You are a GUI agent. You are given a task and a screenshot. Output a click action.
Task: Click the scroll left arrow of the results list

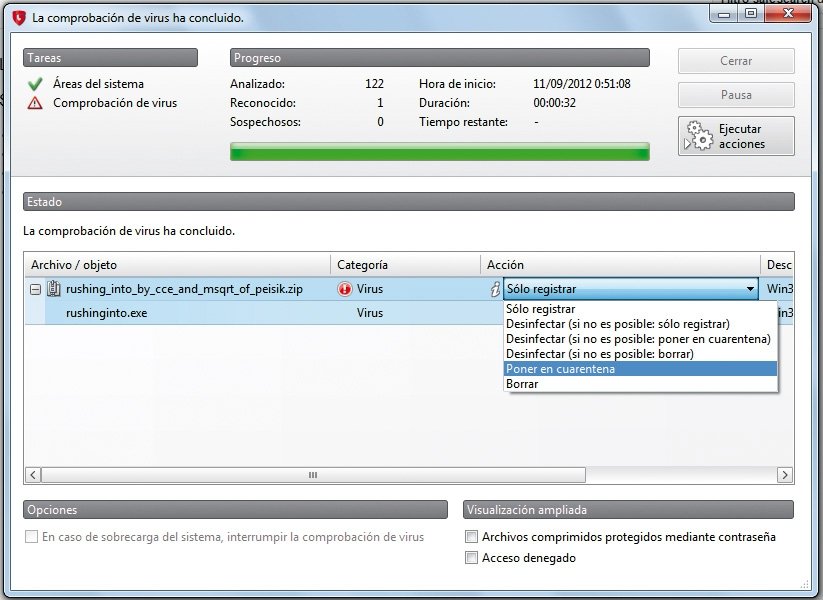33,475
